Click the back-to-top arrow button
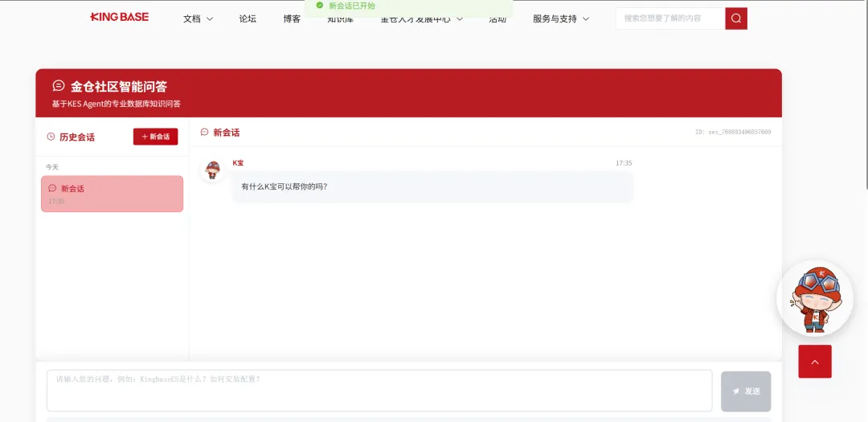The image size is (868, 422). (815, 362)
